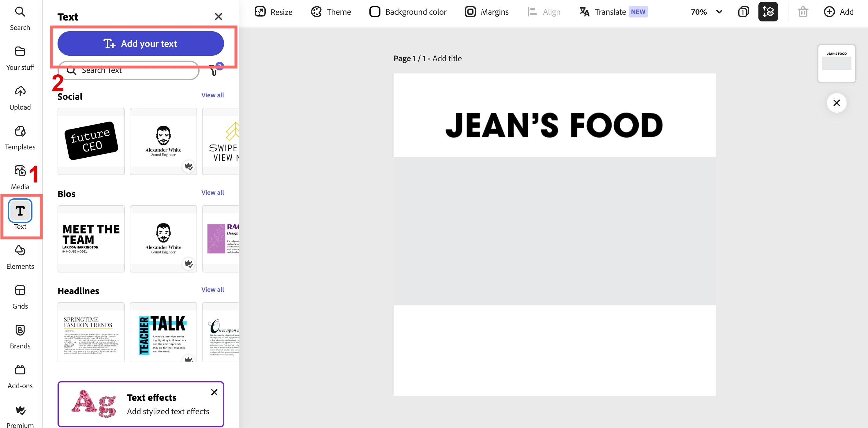868x428 pixels.
Task: Open the Templates panel
Action: 20,138
